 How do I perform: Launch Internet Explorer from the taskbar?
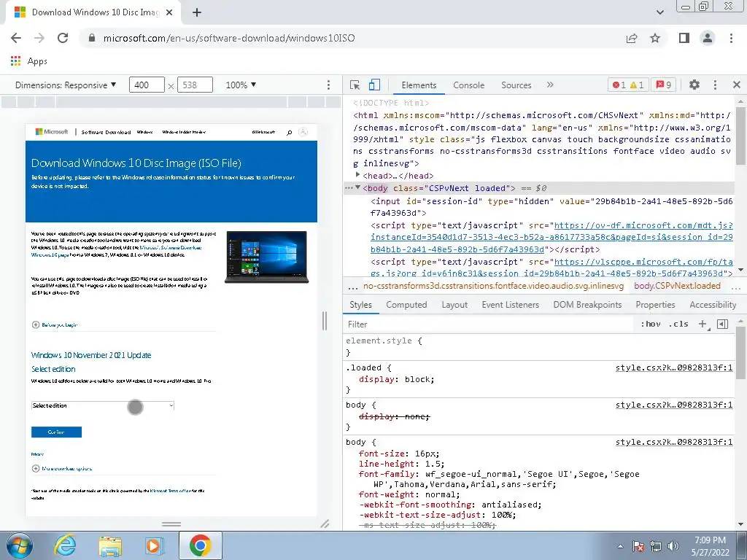65,545
